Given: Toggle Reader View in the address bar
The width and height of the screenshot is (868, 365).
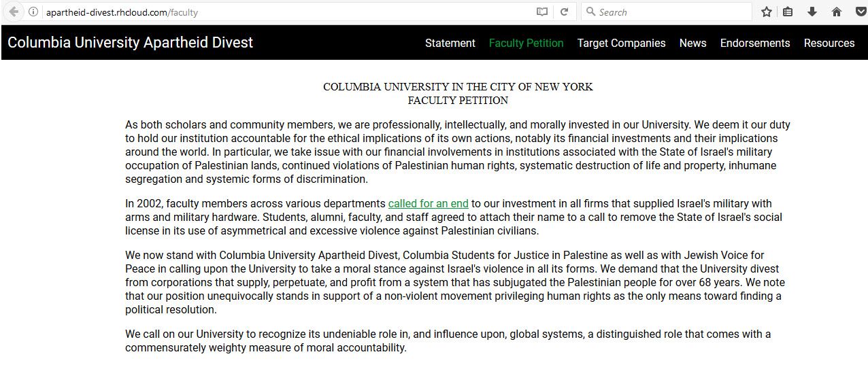Looking at the screenshot, I should [542, 12].
